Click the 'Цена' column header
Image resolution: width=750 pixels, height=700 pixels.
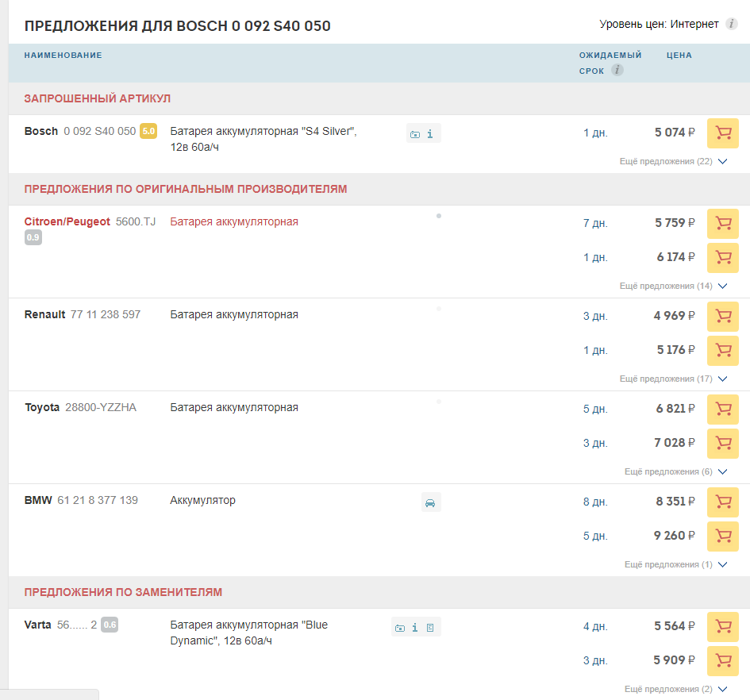pyautogui.click(x=679, y=56)
